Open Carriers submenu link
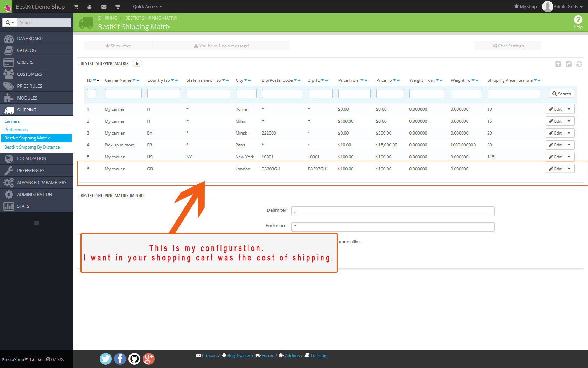 (12, 121)
